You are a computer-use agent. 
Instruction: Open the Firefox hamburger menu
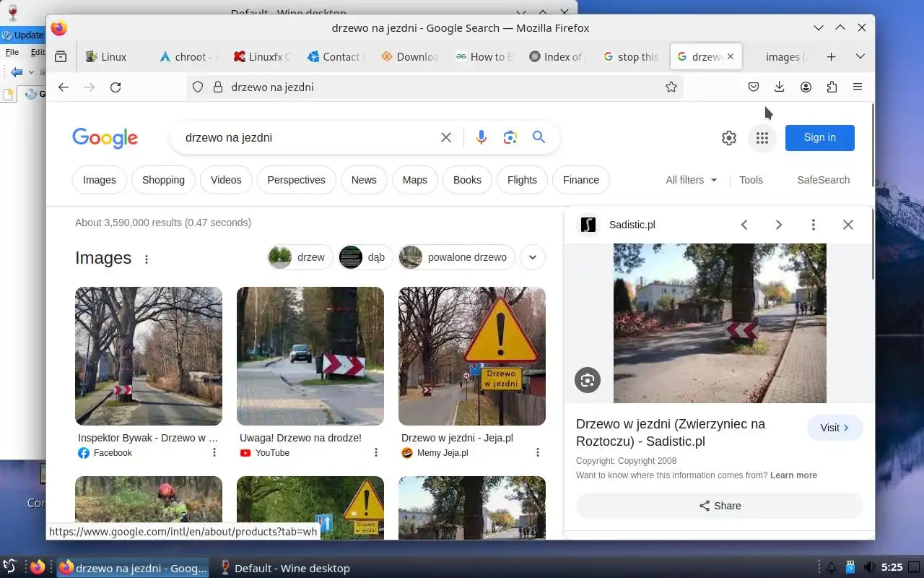858,87
